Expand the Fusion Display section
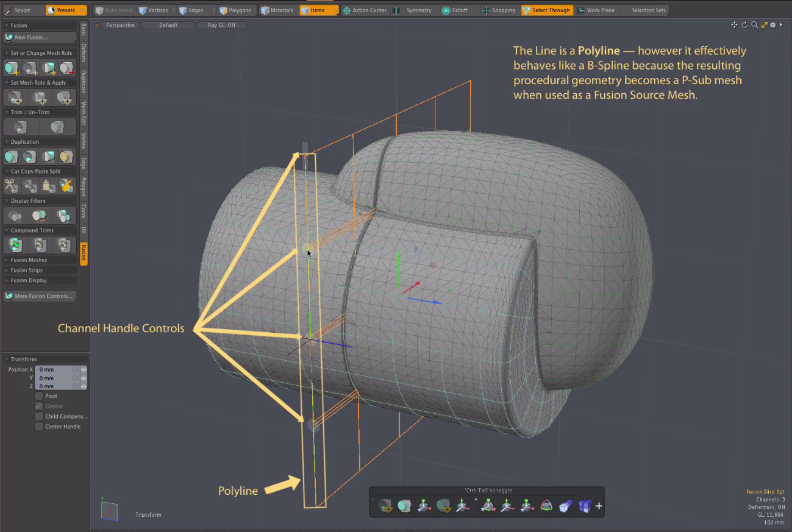The height and width of the screenshot is (532, 792). click(28, 280)
